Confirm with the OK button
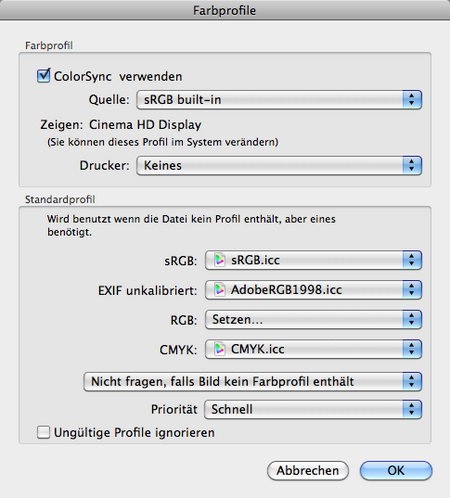Image resolution: width=450 pixels, height=498 pixels. (396, 471)
